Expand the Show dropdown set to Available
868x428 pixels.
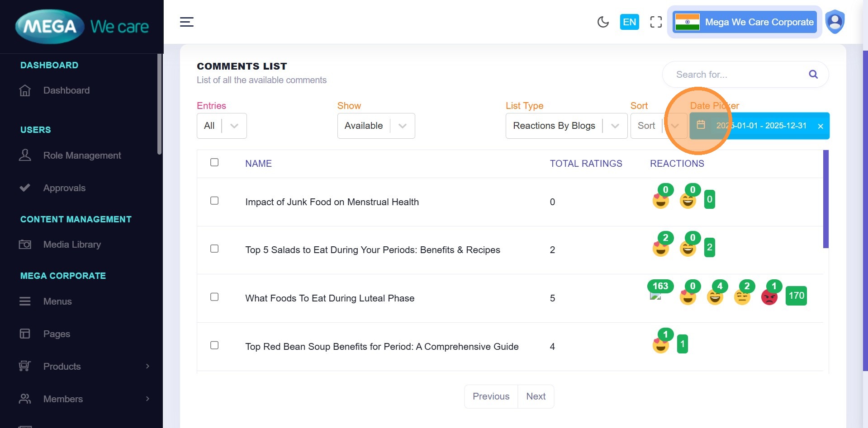point(375,126)
